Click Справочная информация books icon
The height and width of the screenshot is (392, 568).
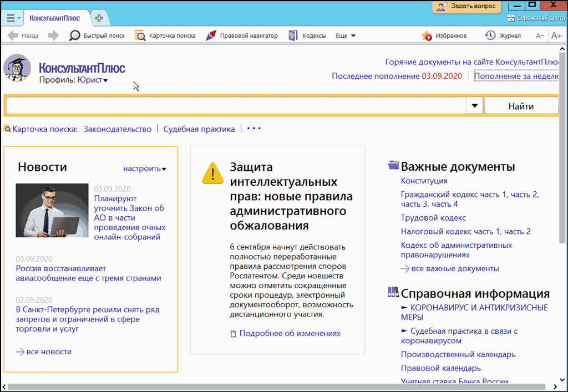(393, 292)
